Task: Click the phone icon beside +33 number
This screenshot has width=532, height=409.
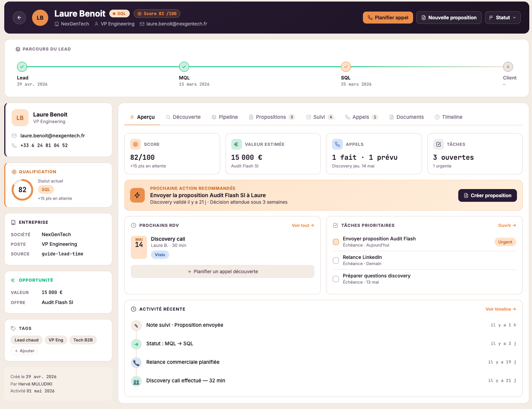Action: tap(14, 145)
